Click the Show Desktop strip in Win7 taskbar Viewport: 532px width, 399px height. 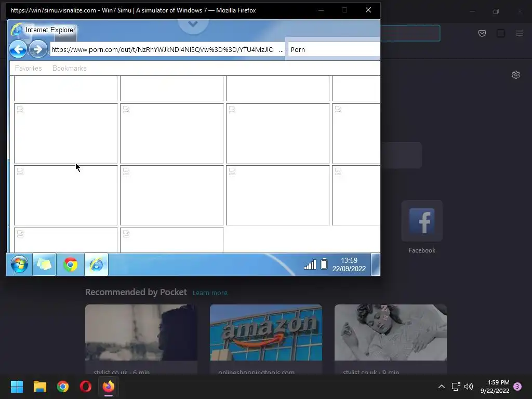(x=376, y=264)
